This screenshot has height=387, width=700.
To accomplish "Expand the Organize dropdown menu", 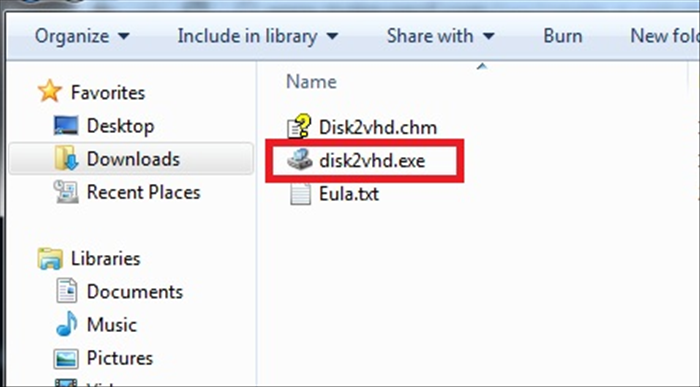I will (82, 36).
